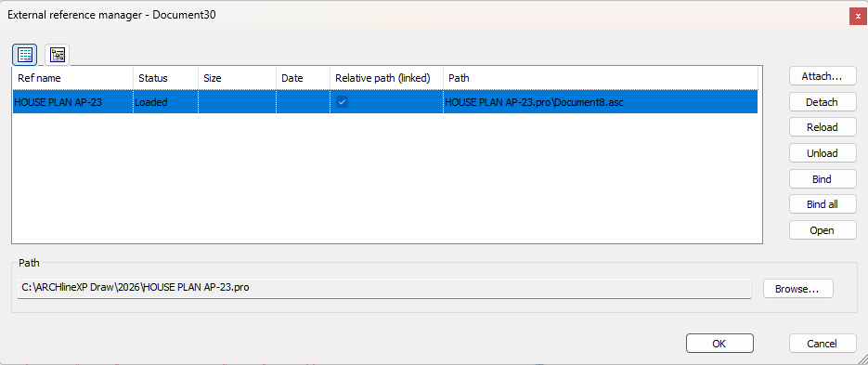Image resolution: width=868 pixels, height=365 pixels.
Task: Open the selected reference file
Action: pos(823,230)
